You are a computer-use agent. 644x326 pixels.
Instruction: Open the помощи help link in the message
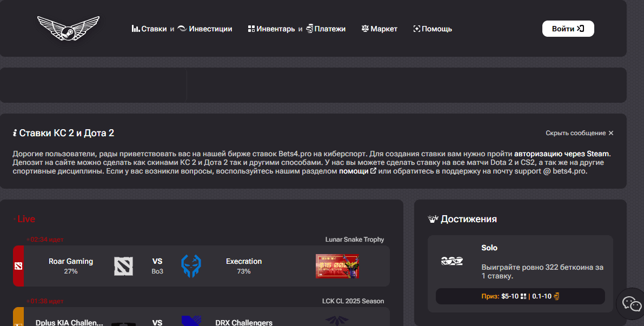coord(357,171)
